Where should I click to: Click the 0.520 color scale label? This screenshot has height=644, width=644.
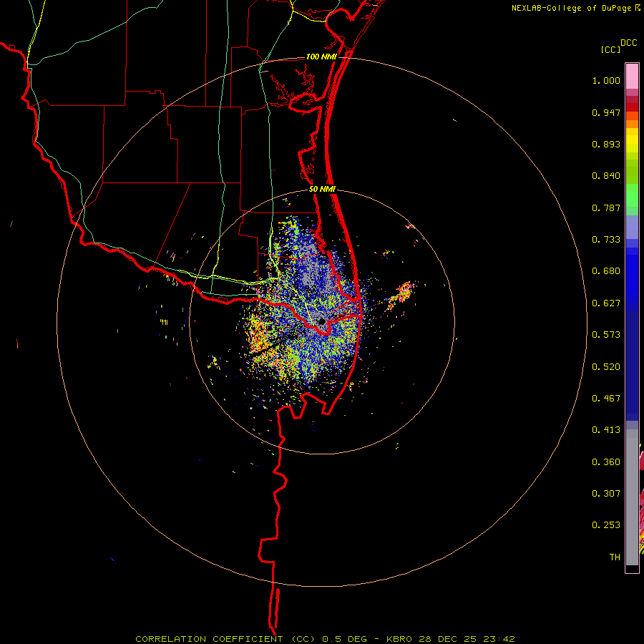(x=606, y=367)
